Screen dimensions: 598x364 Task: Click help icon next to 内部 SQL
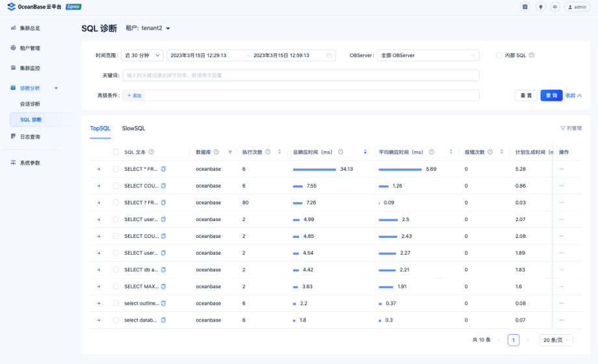[532, 55]
